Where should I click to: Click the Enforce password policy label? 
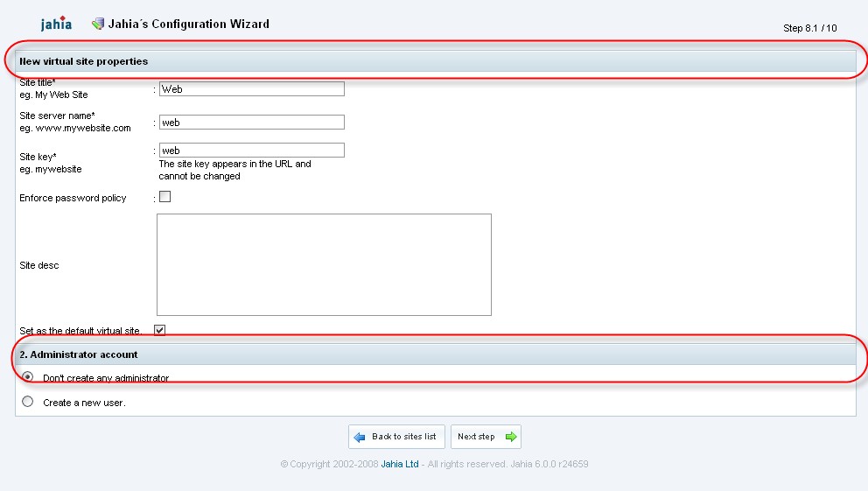[73, 198]
